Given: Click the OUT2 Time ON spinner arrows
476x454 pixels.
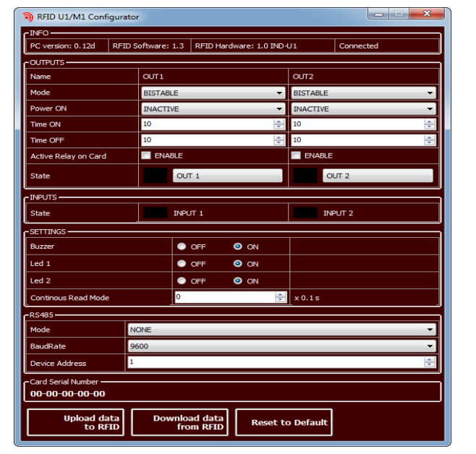Looking at the screenshot, I should tap(430, 124).
